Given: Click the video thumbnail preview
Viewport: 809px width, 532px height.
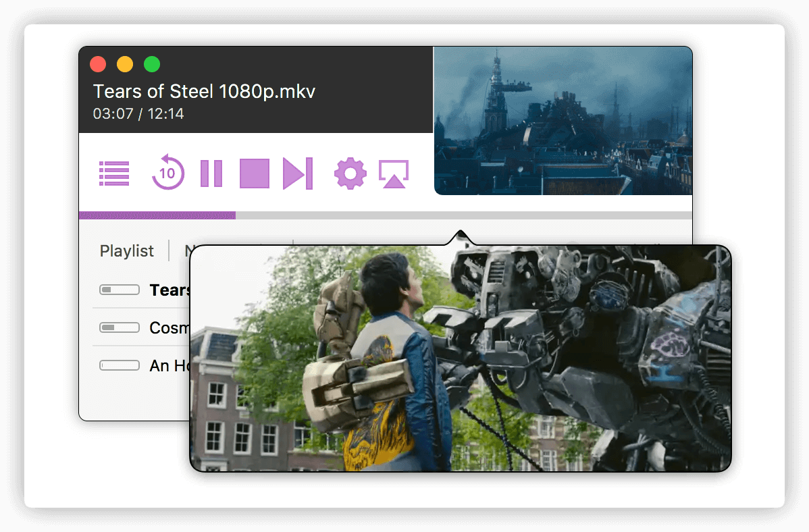Looking at the screenshot, I should pos(563,120).
